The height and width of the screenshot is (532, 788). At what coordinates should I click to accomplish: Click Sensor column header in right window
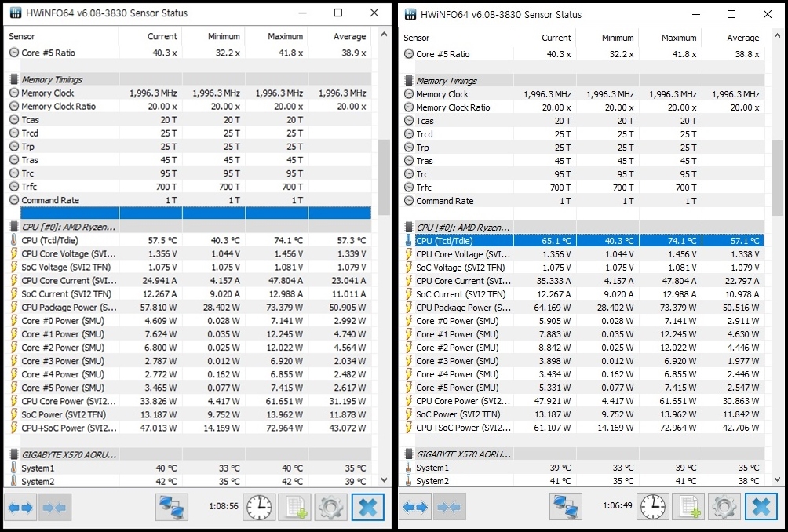[x=456, y=38]
